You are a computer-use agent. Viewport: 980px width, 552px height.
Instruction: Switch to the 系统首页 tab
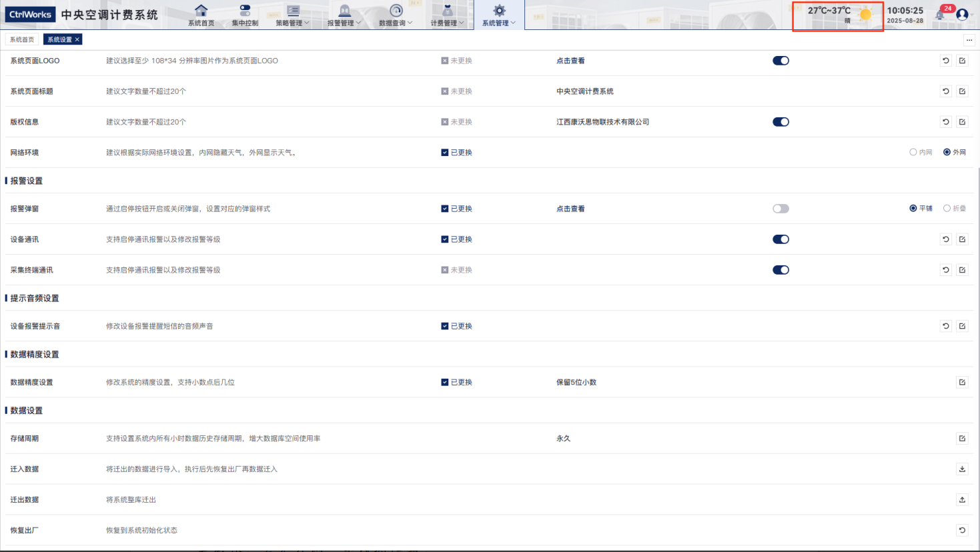click(x=22, y=40)
